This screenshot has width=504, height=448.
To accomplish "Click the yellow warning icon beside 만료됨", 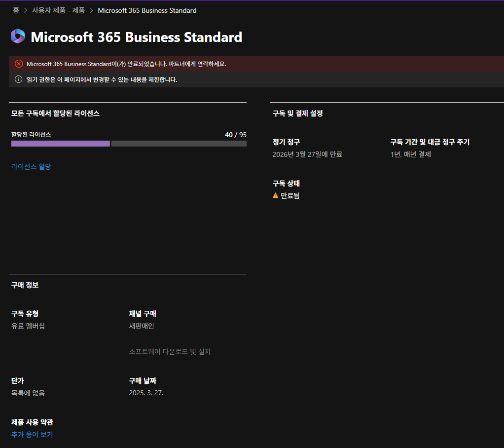I will pyautogui.click(x=276, y=195).
